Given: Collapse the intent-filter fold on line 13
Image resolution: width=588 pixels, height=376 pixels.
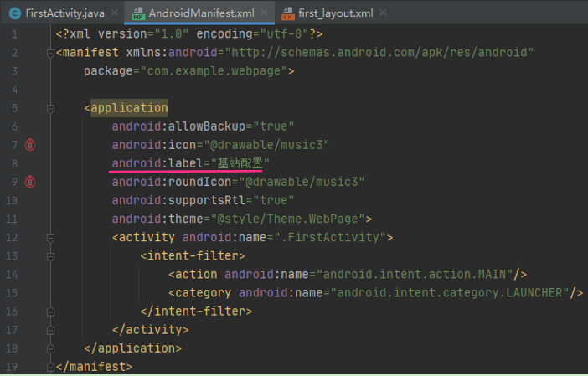Looking at the screenshot, I should 50,257.
